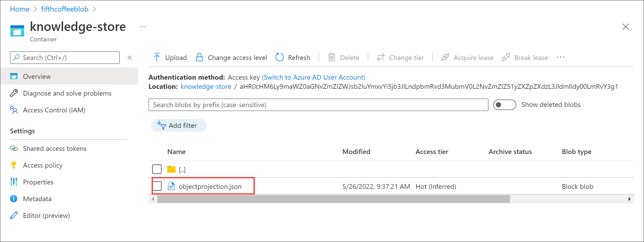
Task: Click the Acquire lease icon
Action: click(445, 57)
